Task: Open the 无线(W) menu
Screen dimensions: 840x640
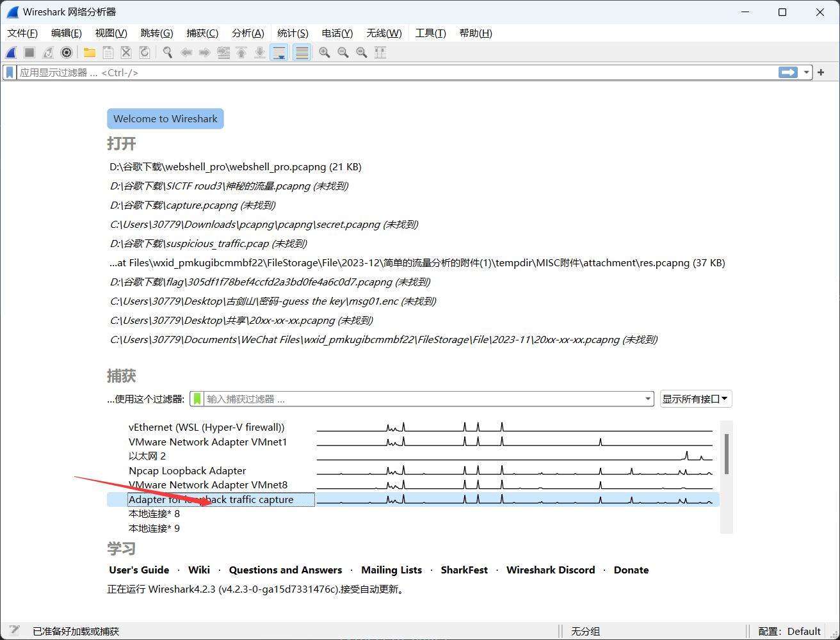Action: pyautogui.click(x=384, y=33)
